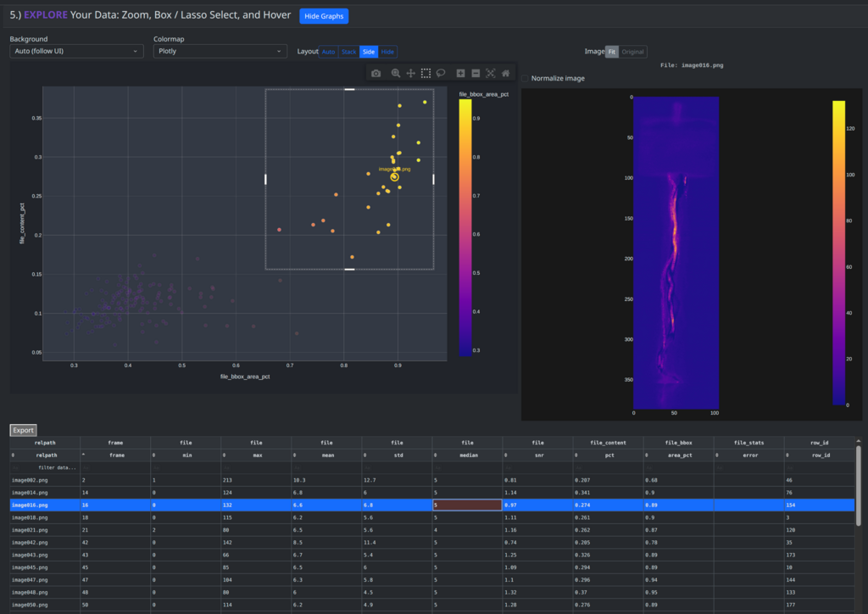Click the selected median cell in image016 row
Image resolution: width=868 pixels, height=614 pixels.
(467, 505)
